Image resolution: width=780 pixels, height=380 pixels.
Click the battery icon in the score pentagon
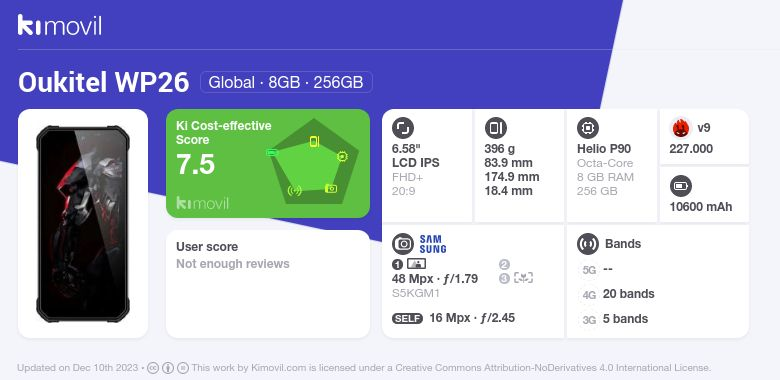[272, 152]
